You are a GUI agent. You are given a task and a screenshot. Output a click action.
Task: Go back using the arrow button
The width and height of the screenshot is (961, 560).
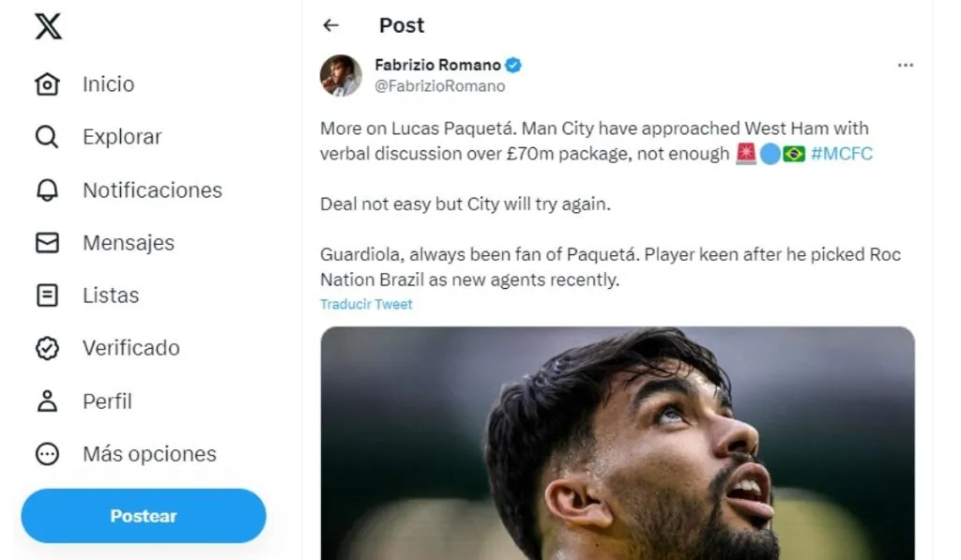[330, 25]
